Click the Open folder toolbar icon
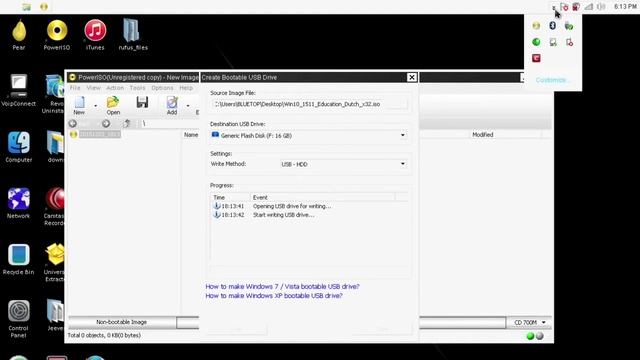The height and width of the screenshot is (360, 640). coord(113,106)
